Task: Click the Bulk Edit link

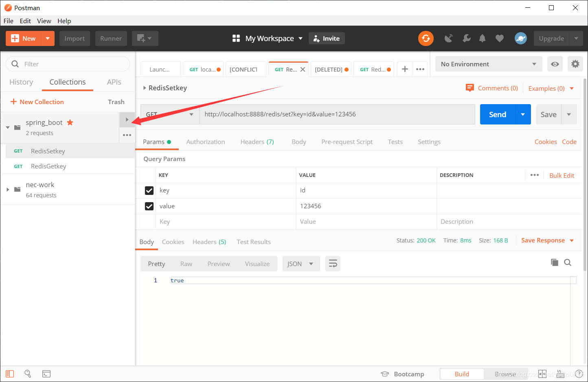Action: [562, 176]
